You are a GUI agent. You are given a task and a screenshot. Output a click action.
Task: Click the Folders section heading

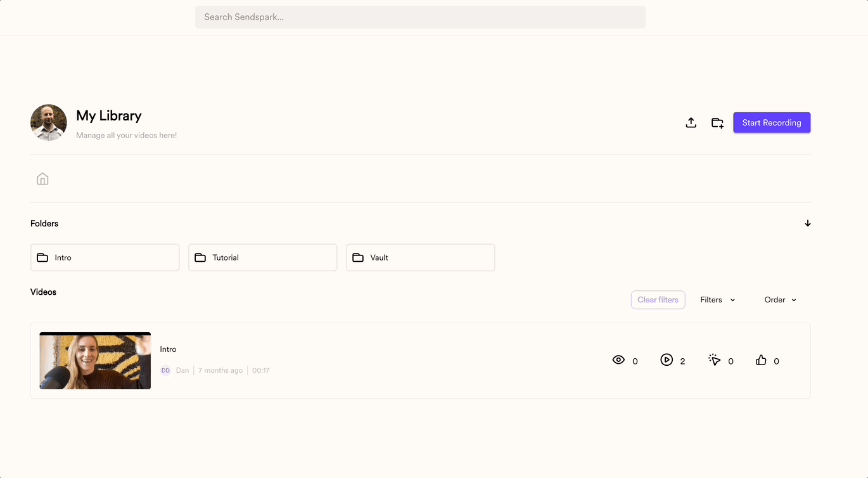point(44,224)
